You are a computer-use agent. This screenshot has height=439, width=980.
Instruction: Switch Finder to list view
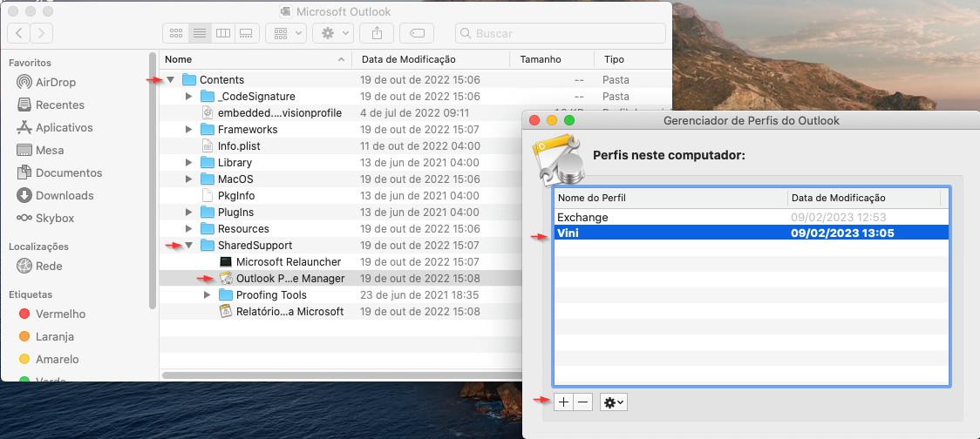pyautogui.click(x=200, y=33)
